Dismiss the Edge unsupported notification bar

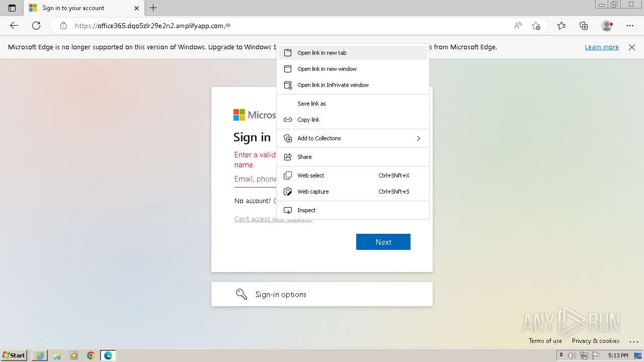coord(632,47)
